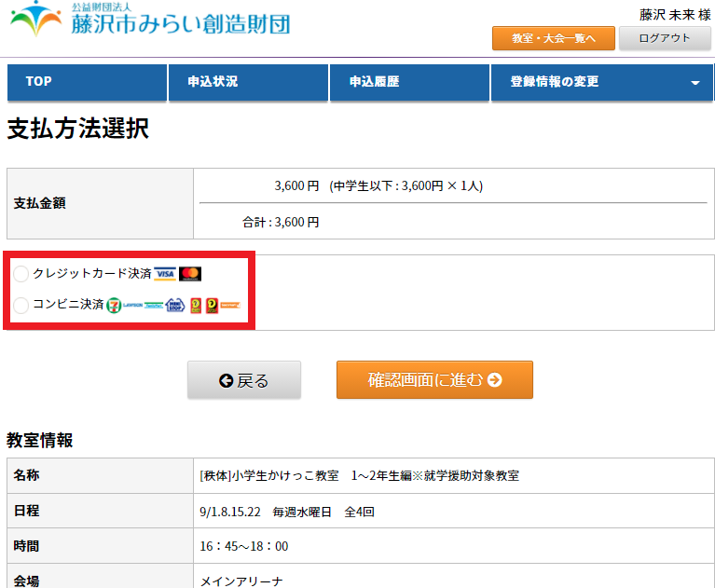Viewport: 715px width, 588px height.
Task: Select コンビニ決済 radio button
Action: [21, 305]
